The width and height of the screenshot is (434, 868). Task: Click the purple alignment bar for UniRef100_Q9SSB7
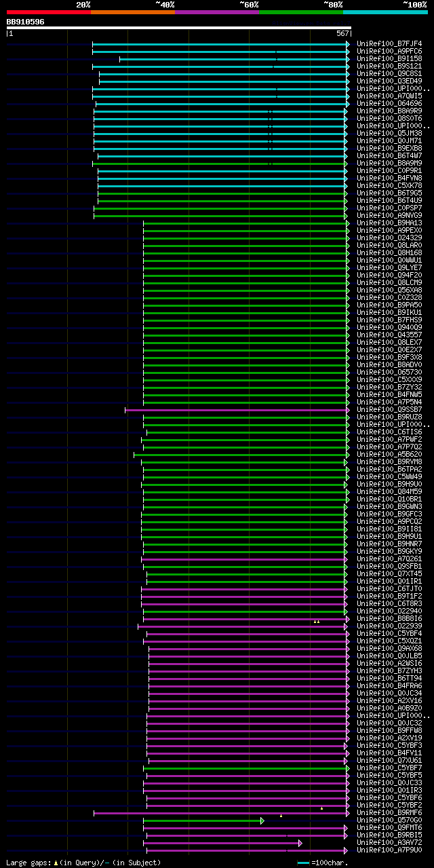[x=237, y=410]
